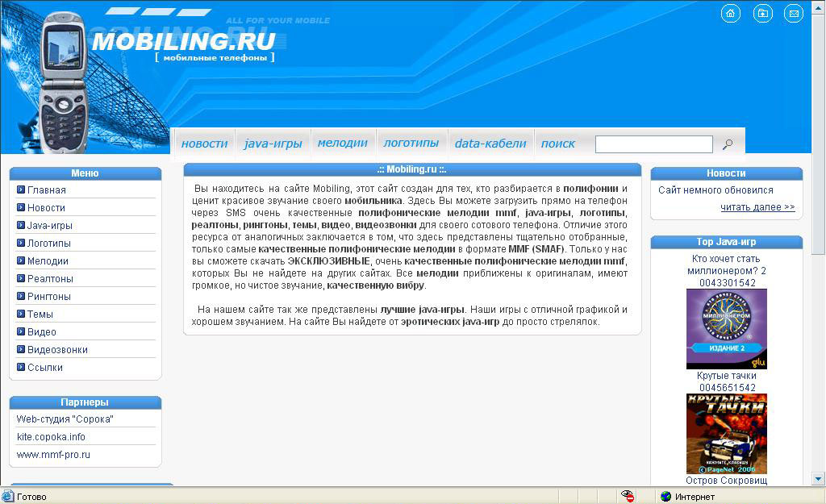Screen dimensions: 826x504
Task: Click the Internet zone globe in status bar
Action: [x=666, y=497]
